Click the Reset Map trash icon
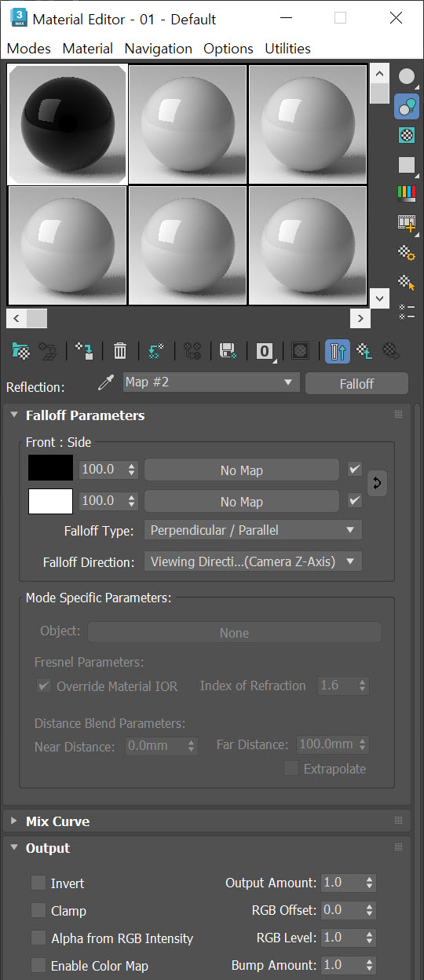The height and width of the screenshot is (980, 424). [x=120, y=351]
